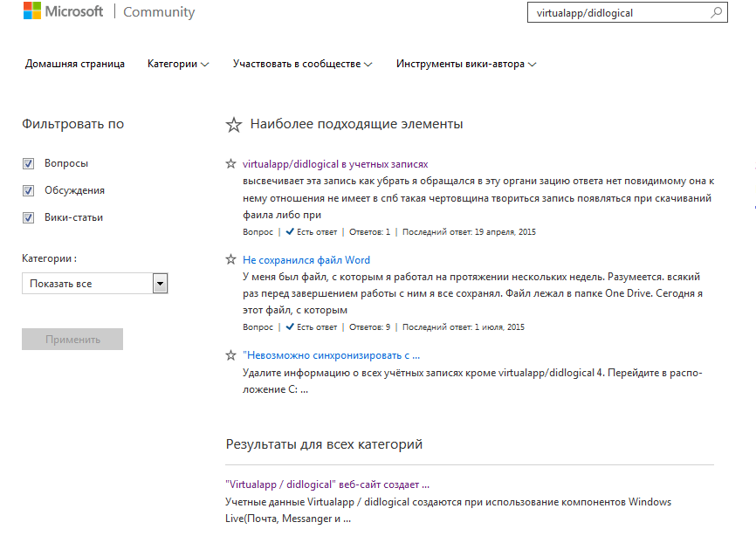The image size is (756, 536).
Task: Uncheck the Вики-статьи filter checkbox
Action: tap(29, 217)
